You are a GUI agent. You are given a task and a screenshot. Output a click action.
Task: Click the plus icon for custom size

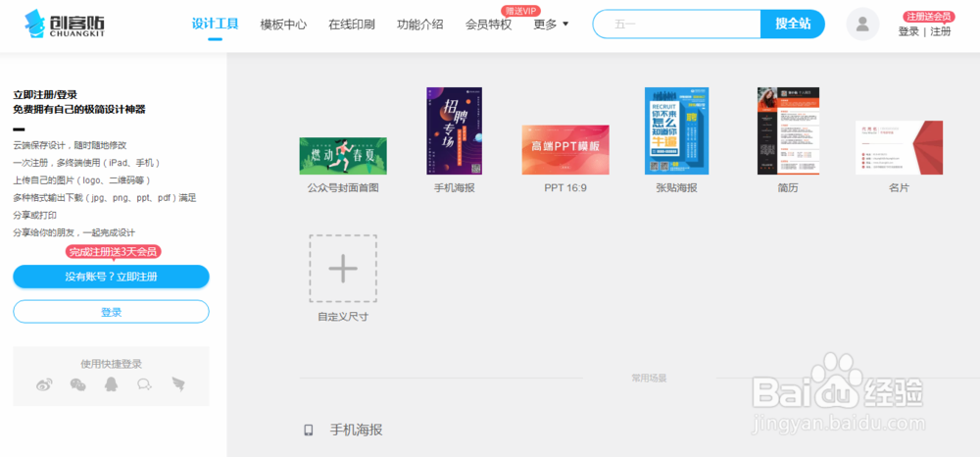click(x=343, y=269)
